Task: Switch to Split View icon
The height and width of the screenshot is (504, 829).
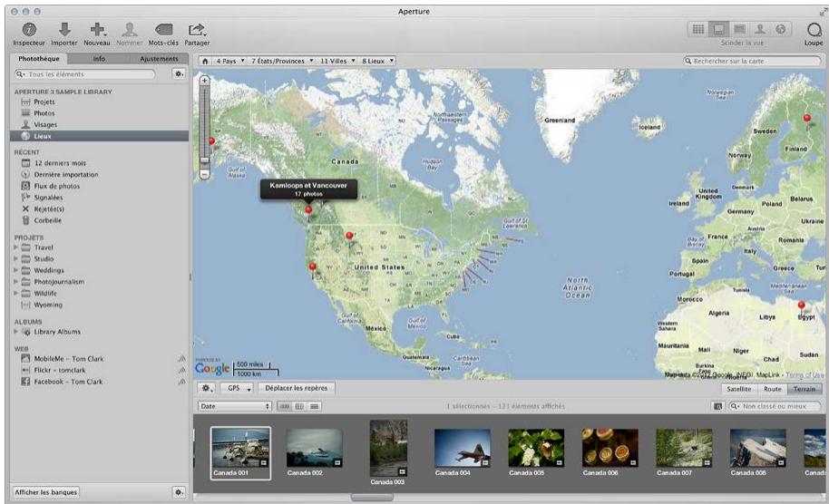Action: (718, 29)
